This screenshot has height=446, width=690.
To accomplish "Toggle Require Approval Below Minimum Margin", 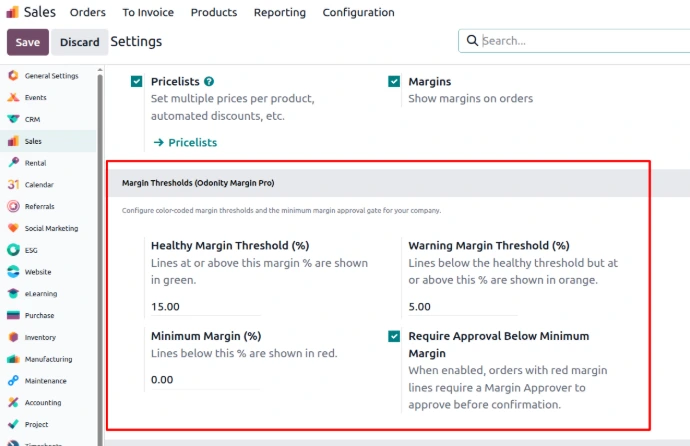I will 394,337.
